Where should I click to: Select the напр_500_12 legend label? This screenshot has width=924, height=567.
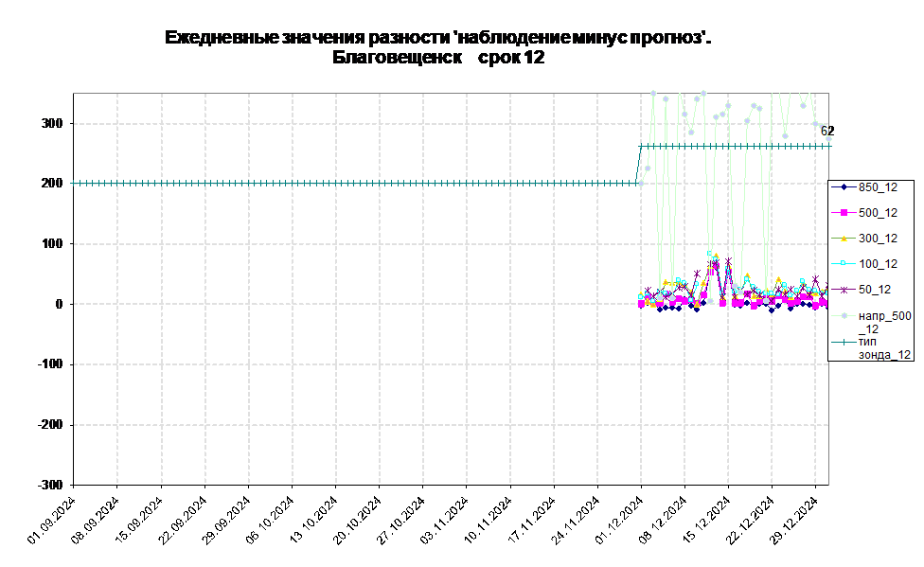pos(884,322)
